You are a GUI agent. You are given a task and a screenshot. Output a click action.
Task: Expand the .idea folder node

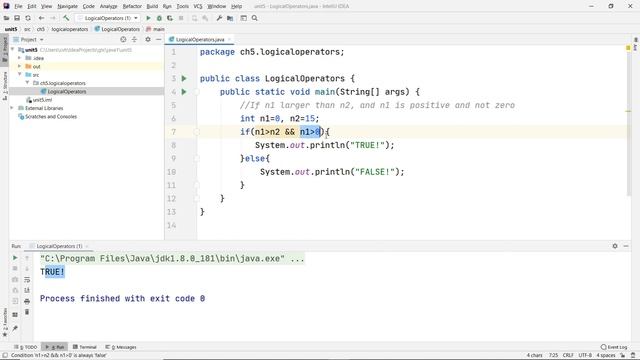(19, 58)
